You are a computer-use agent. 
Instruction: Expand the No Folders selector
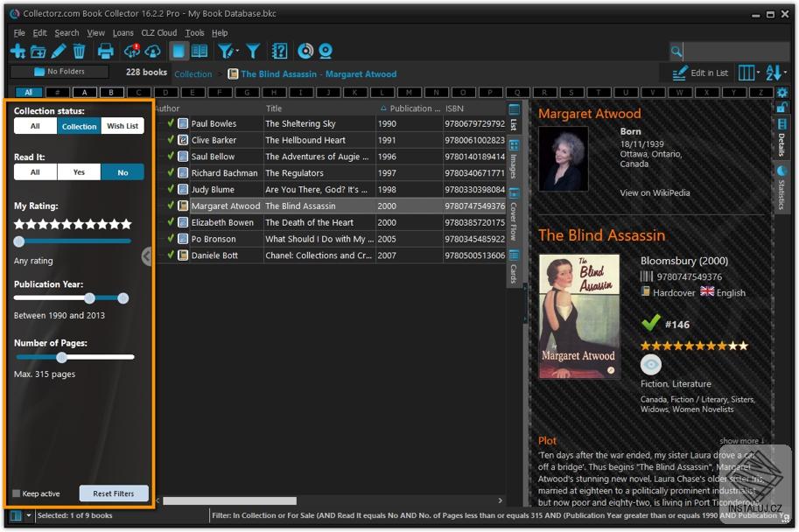tap(60, 72)
